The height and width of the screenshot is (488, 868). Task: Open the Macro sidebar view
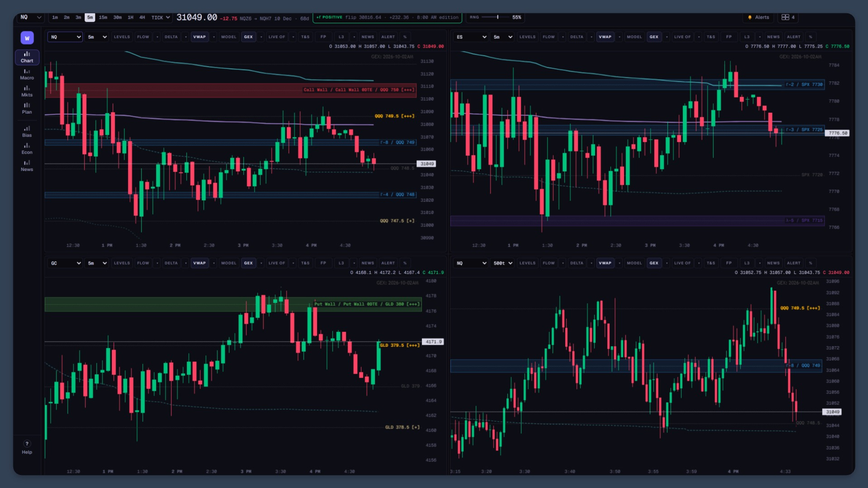click(27, 74)
